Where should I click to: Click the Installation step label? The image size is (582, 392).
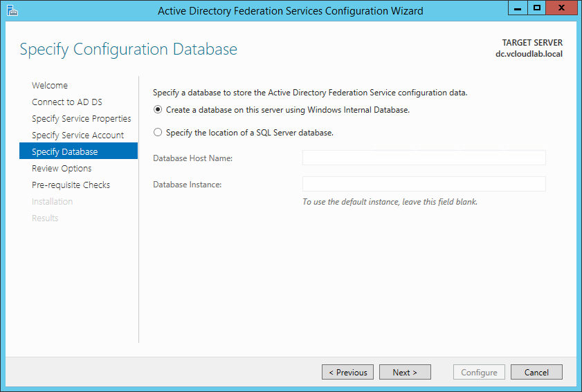(x=53, y=202)
